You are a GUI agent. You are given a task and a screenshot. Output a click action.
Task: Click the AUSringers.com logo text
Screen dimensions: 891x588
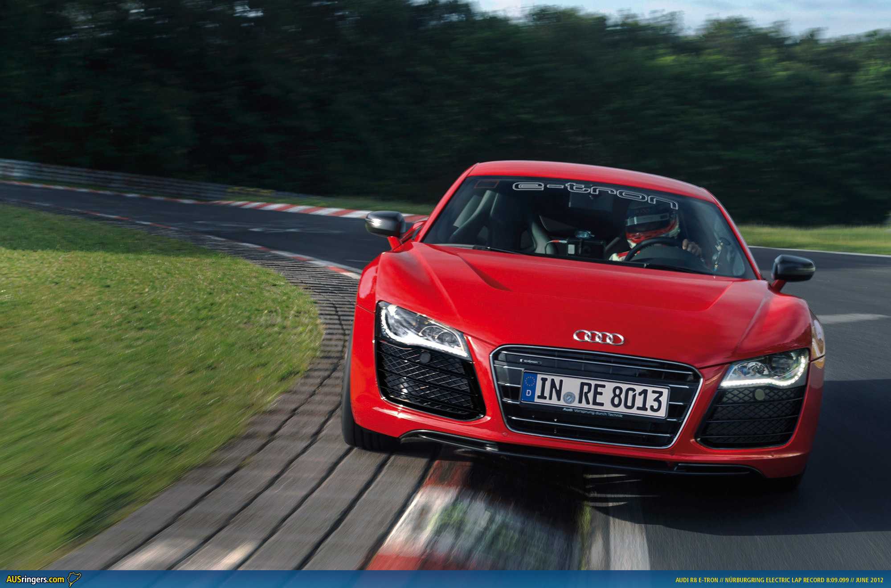point(35,580)
